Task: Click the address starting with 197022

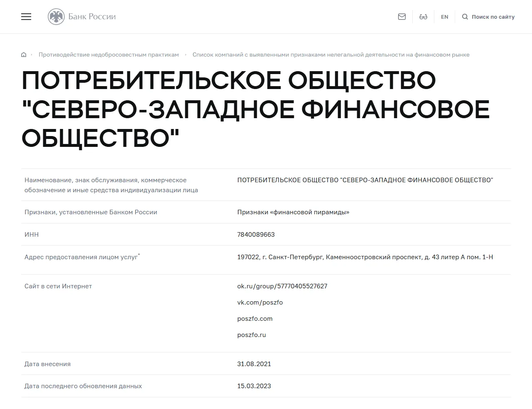Action: 365,257
